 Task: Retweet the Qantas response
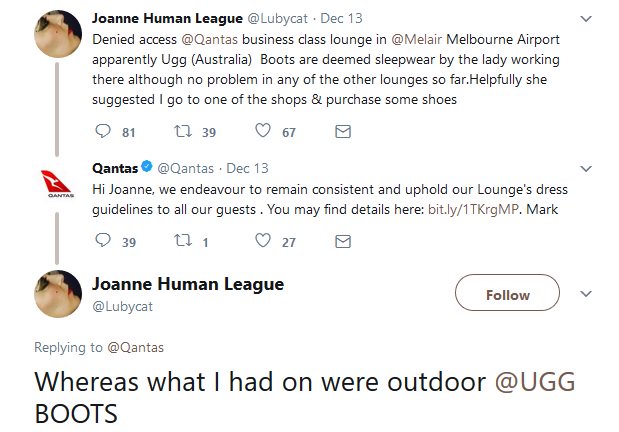click(x=182, y=241)
